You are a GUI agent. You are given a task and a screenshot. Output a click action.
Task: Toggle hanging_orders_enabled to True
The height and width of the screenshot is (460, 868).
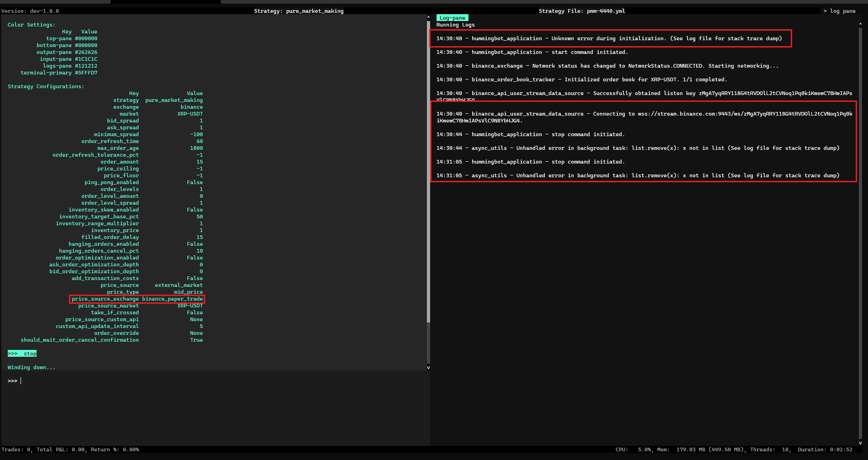[x=195, y=243]
